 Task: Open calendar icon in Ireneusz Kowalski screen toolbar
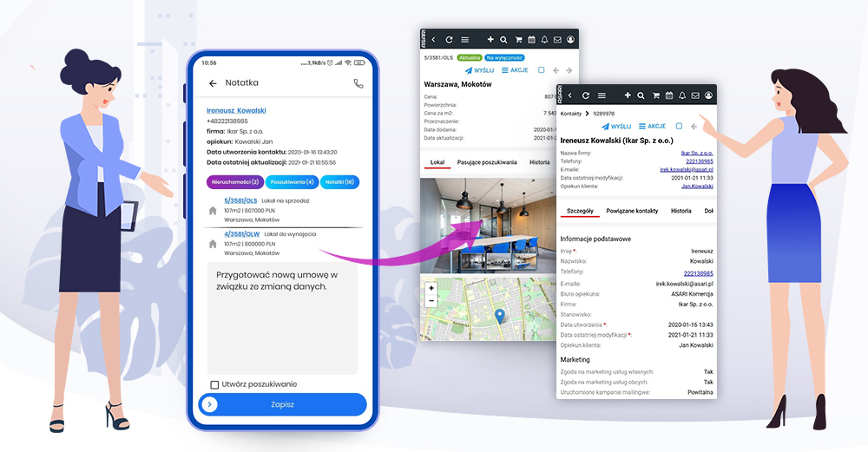668,95
